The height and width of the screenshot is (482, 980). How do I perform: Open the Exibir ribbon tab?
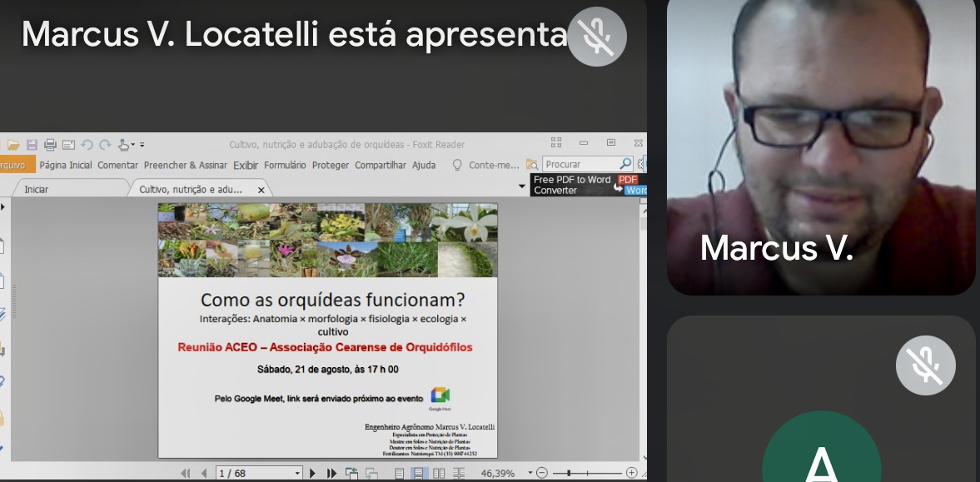pos(246,165)
